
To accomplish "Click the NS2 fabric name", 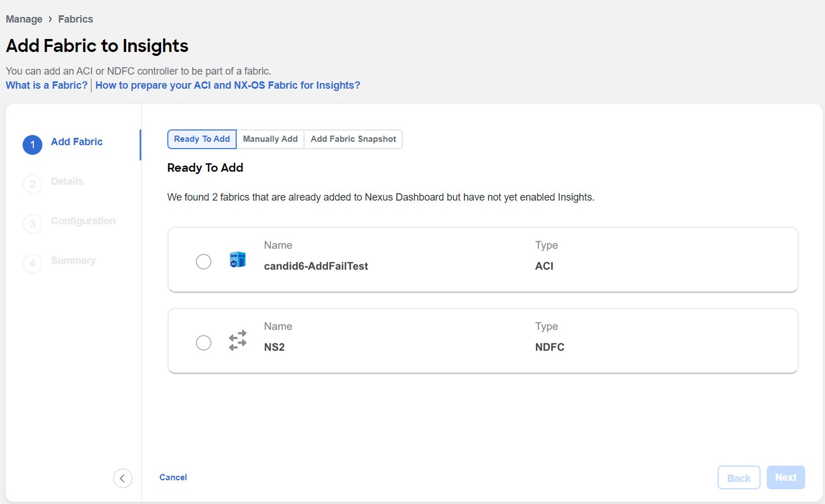I will coord(274,347).
